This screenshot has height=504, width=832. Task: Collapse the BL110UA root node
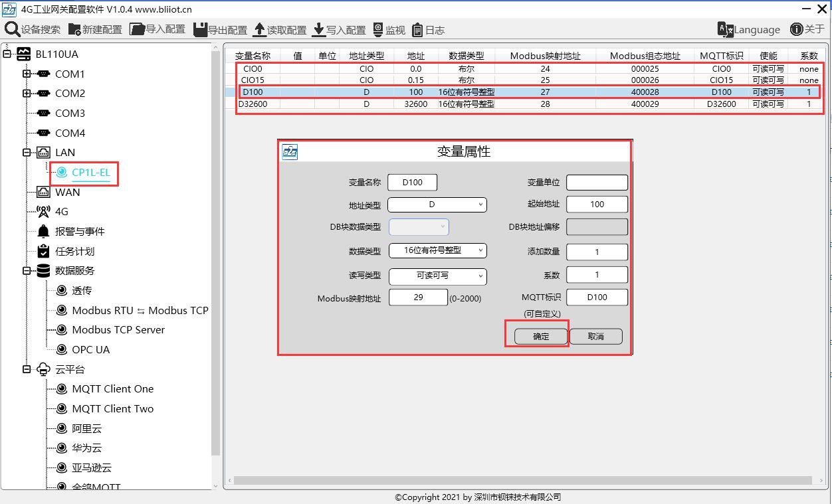pyautogui.click(x=7, y=54)
